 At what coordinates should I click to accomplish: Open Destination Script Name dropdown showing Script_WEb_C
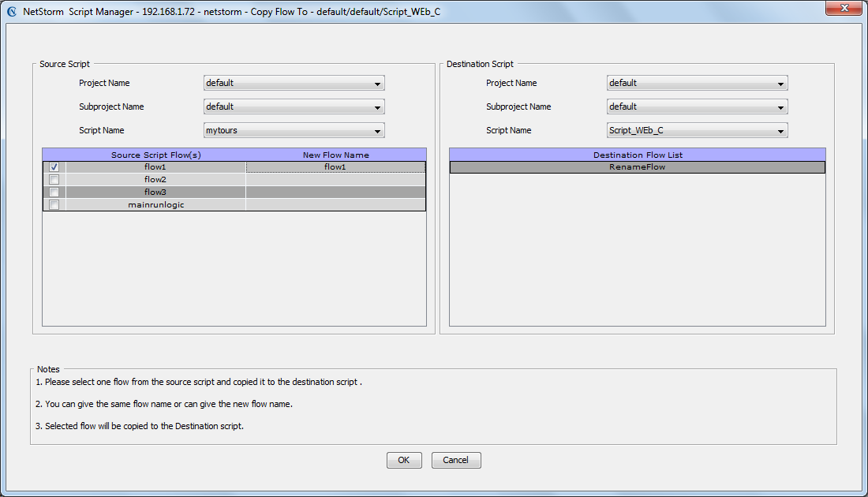697,131
